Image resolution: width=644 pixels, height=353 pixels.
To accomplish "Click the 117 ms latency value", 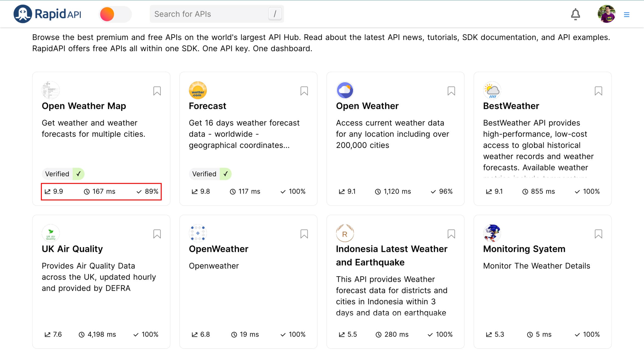I will coord(245,191).
